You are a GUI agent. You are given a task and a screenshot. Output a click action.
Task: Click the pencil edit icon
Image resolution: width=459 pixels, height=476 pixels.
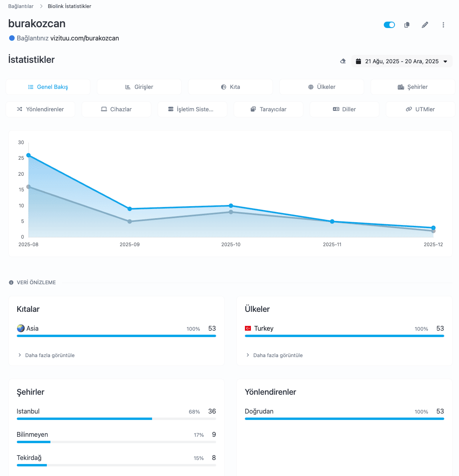click(425, 25)
